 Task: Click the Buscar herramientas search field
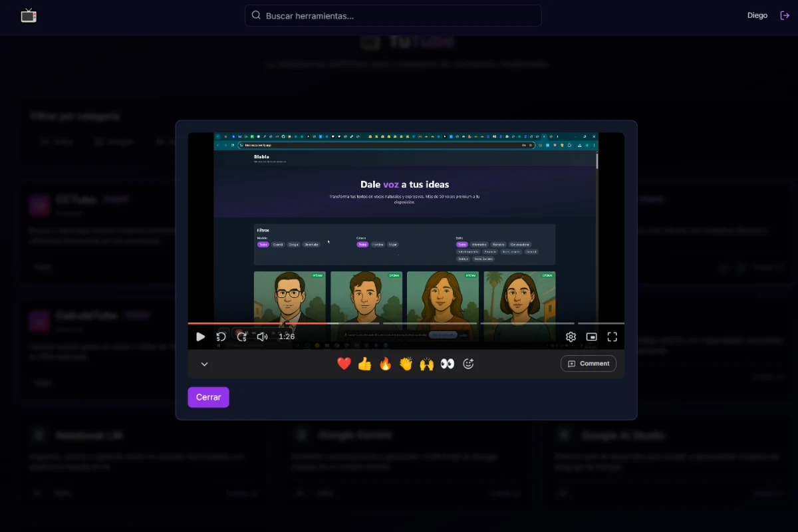tap(393, 15)
